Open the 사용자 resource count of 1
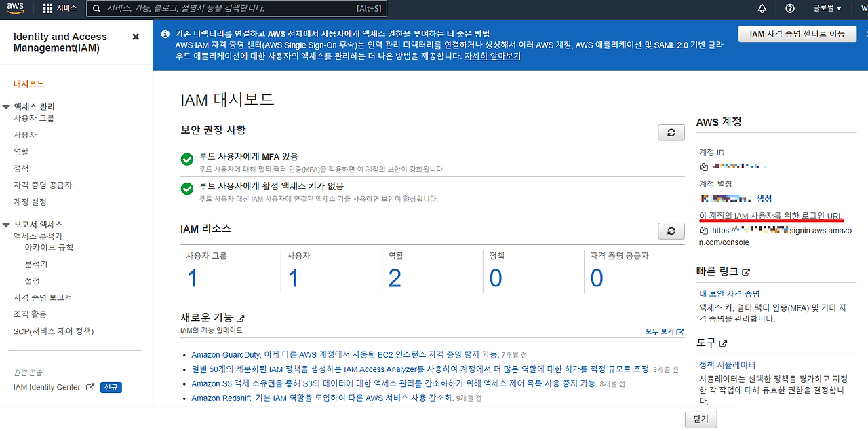This screenshot has width=868, height=431. 293,278
